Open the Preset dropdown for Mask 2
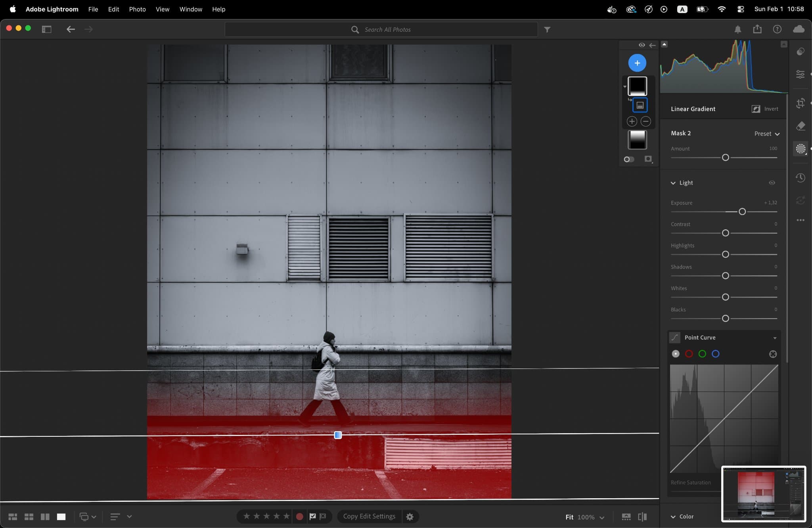Image resolution: width=812 pixels, height=528 pixels. pyautogui.click(x=767, y=134)
